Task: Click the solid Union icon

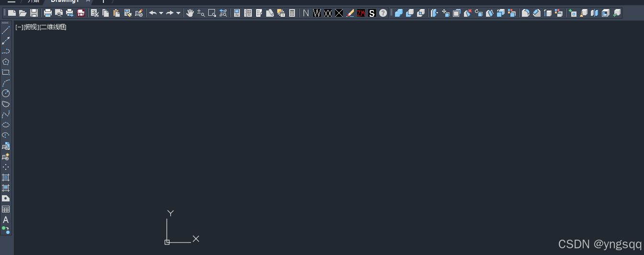Action: [399, 13]
